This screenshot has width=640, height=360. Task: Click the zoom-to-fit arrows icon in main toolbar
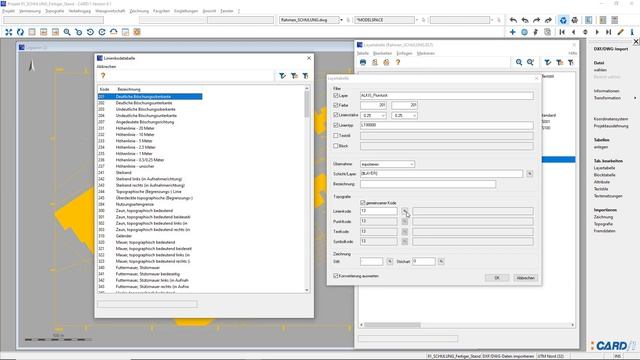tap(9, 32)
